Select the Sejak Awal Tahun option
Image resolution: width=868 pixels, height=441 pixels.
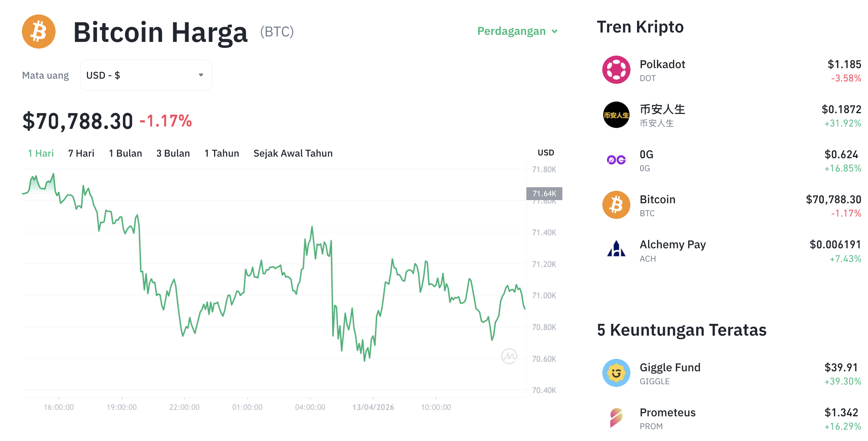point(293,153)
